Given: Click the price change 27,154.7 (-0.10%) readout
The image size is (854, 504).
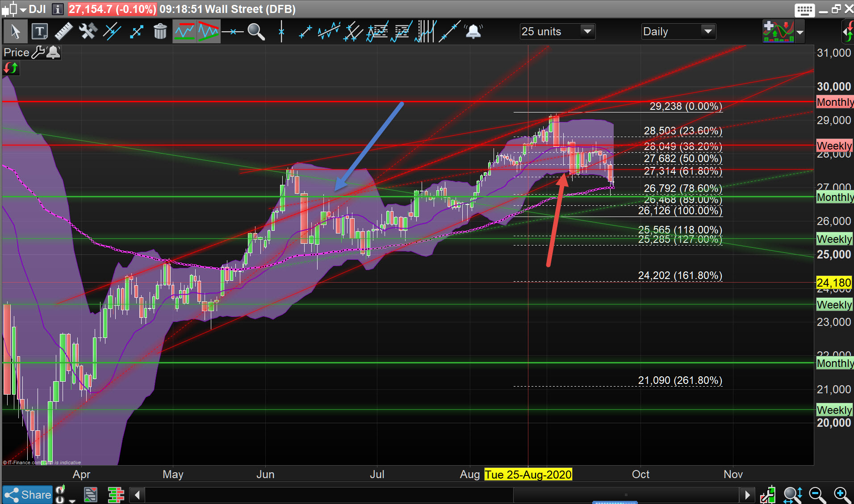Looking at the screenshot, I should pos(112,9).
